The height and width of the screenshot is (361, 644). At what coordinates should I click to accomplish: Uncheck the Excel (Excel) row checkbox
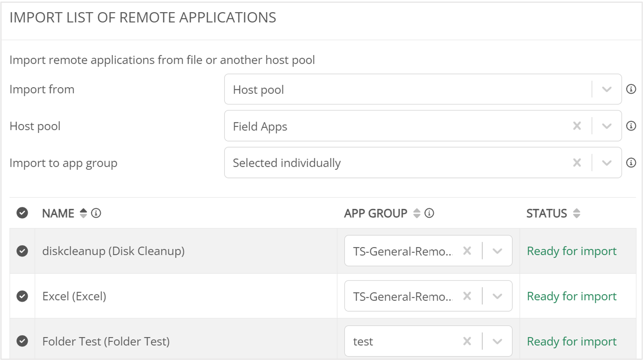coord(22,296)
